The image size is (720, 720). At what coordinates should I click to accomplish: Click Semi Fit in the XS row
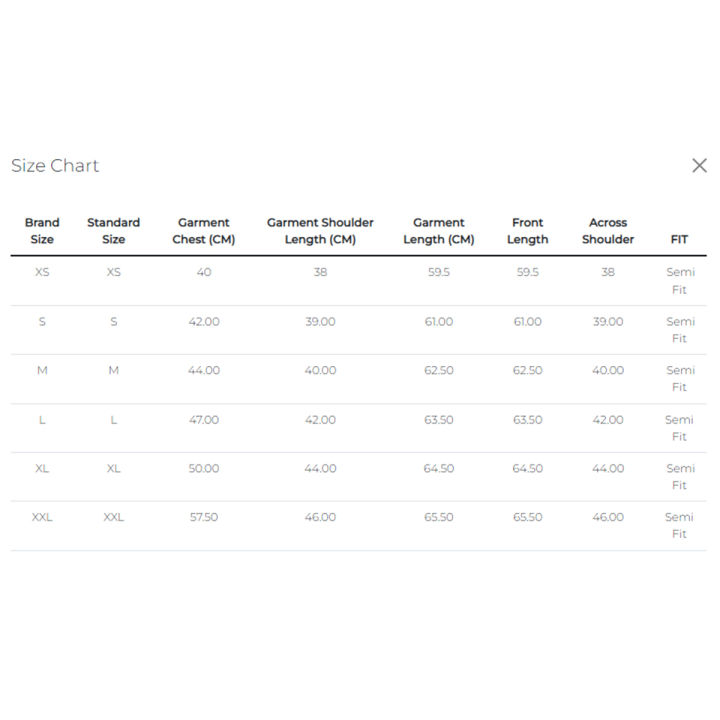click(679, 281)
